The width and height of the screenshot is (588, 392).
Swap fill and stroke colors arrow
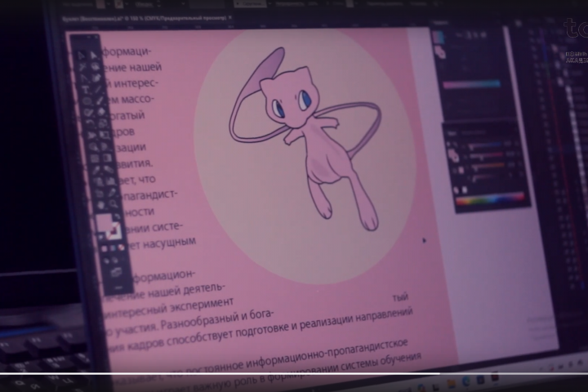tap(117, 216)
